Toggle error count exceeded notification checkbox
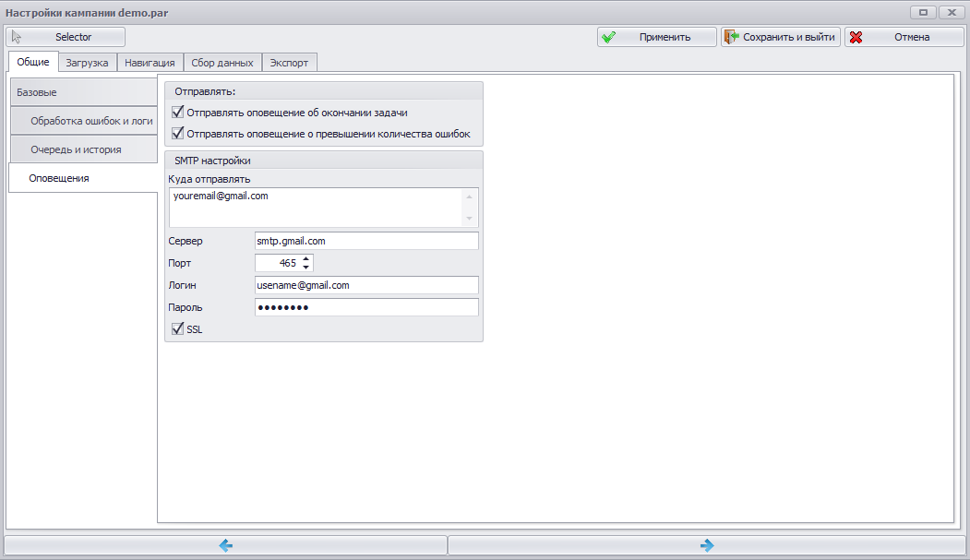Image resolution: width=970 pixels, height=560 pixels. click(x=177, y=133)
